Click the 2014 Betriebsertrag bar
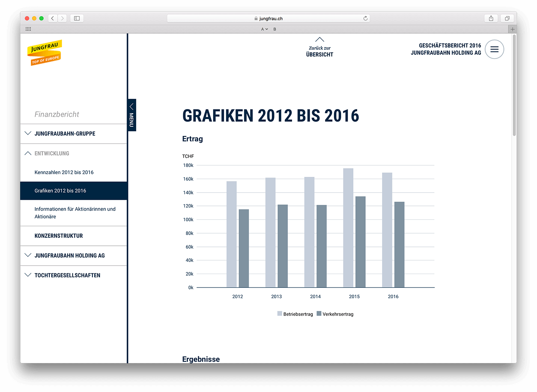Viewport: 537px width, 392px height. (x=309, y=232)
